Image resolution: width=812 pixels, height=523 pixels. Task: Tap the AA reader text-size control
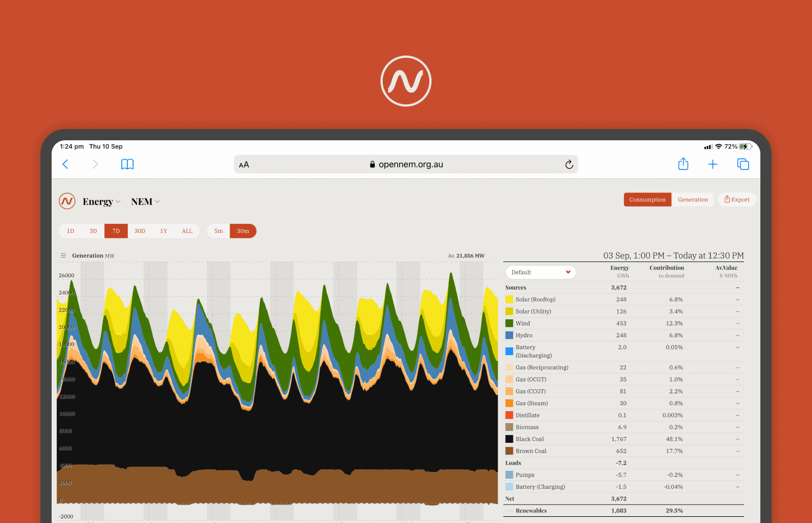(244, 164)
